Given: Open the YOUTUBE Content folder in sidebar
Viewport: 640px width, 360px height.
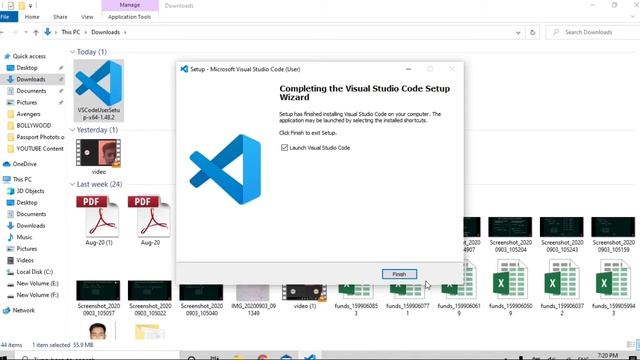Looking at the screenshot, I should point(40,149).
